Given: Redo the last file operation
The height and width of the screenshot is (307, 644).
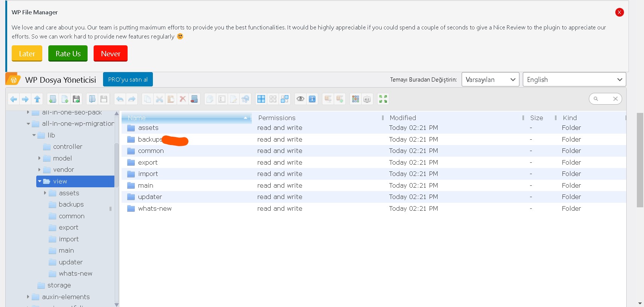Looking at the screenshot, I should pyautogui.click(x=132, y=99).
